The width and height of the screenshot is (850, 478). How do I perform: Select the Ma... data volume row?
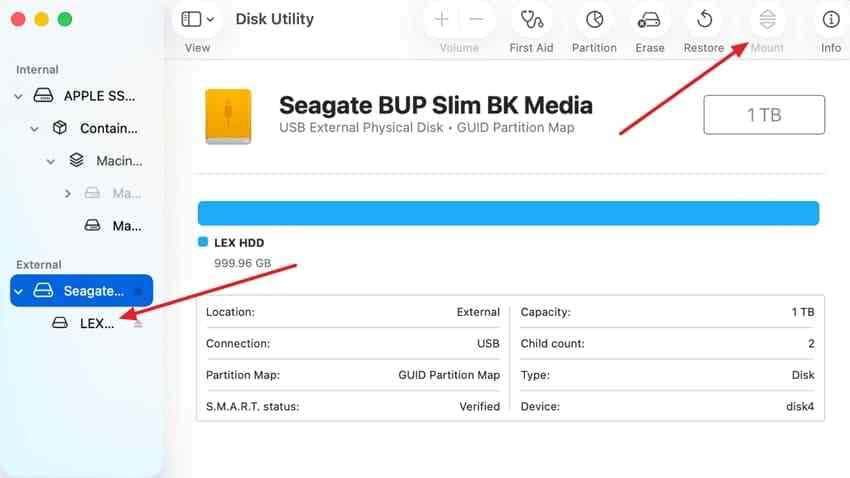pos(81,226)
